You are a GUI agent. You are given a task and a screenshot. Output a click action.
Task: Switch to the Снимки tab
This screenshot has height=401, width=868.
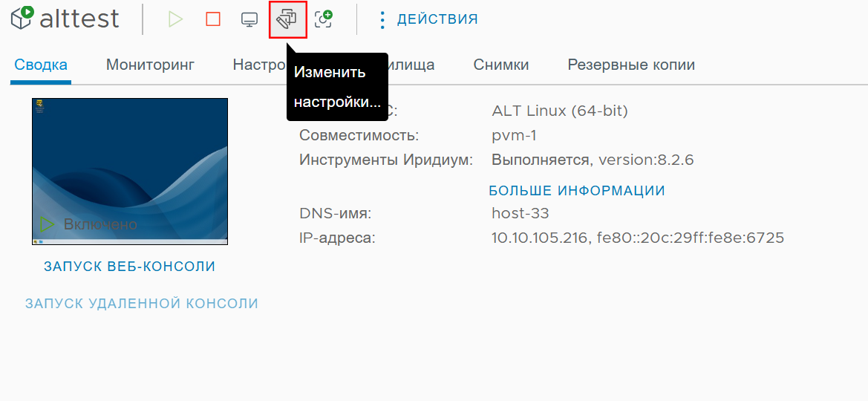click(501, 65)
